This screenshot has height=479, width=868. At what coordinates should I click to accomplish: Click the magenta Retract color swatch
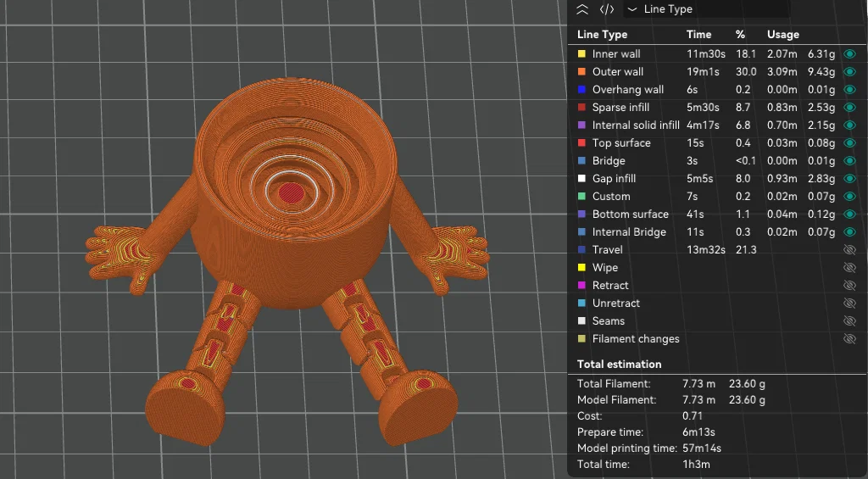(581, 285)
